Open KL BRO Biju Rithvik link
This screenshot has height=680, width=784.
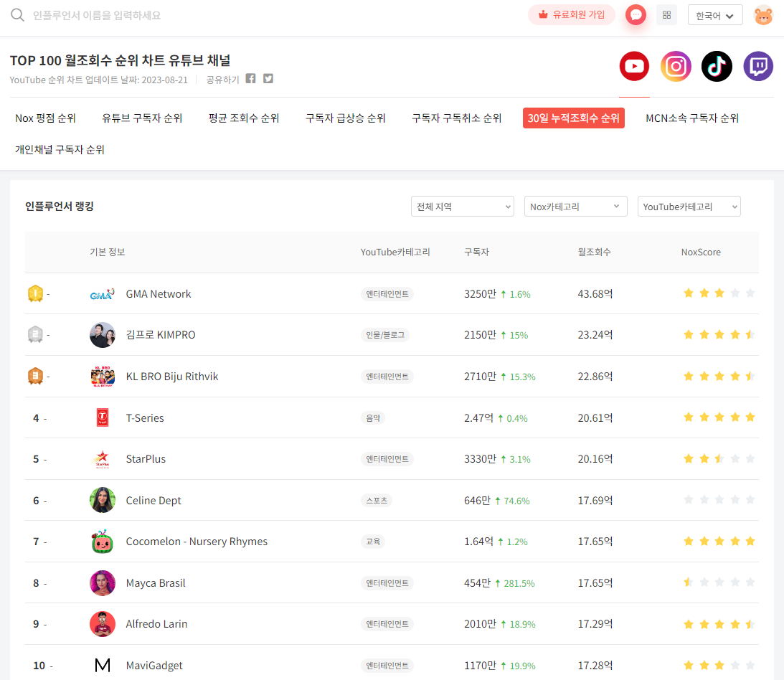pyautogui.click(x=172, y=377)
